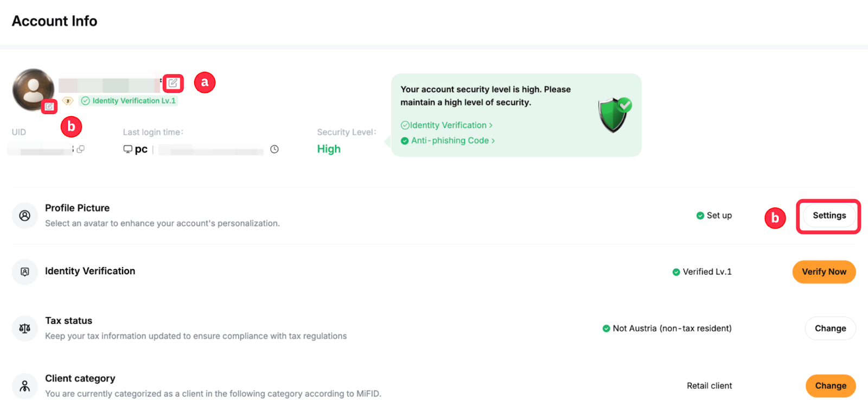Click the edit nickname pencil icon
Viewport: 868px width, 410px height.
tap(173, 83)
